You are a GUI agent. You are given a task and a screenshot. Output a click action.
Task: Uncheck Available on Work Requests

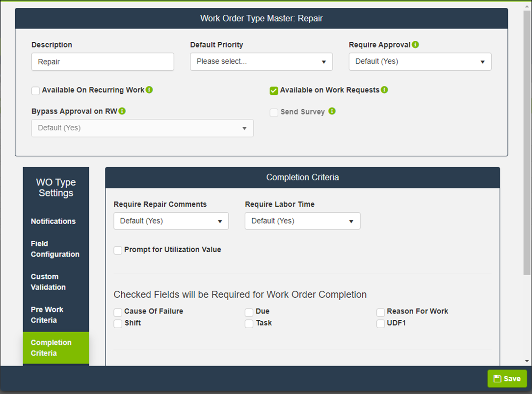point(274,91)
